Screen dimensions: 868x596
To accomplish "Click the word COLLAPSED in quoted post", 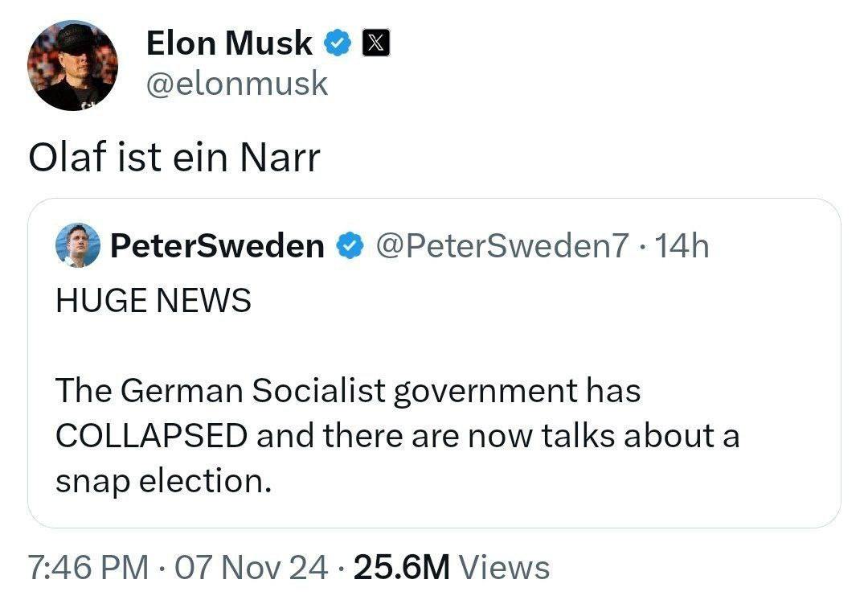I will click(x=152, y=435).
